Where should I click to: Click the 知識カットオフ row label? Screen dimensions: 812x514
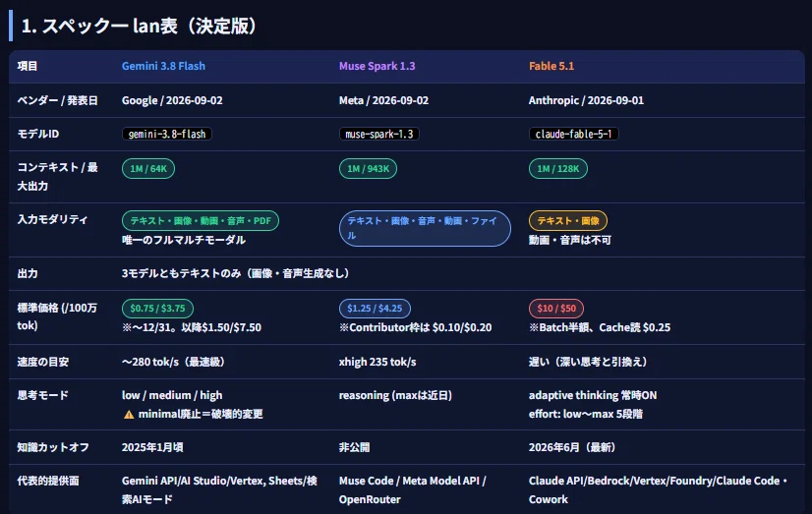tap(53, 447)
